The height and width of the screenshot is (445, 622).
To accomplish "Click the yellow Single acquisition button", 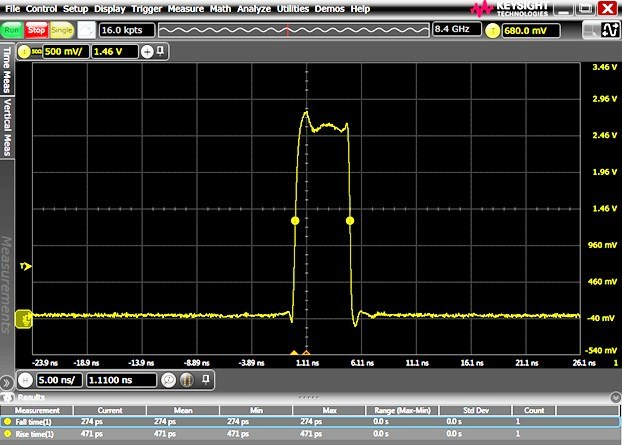I will (x=62, y=30).
